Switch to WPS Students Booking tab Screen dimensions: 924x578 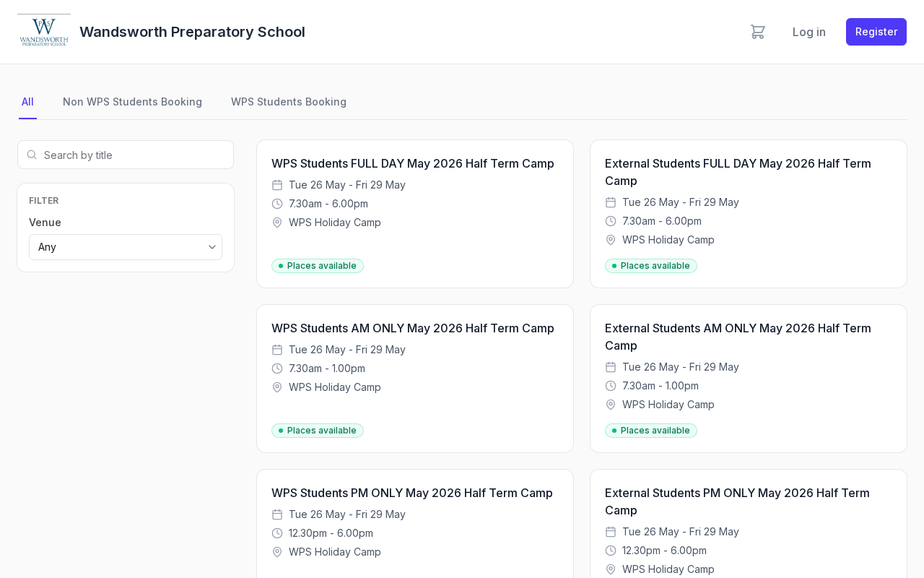289,102
